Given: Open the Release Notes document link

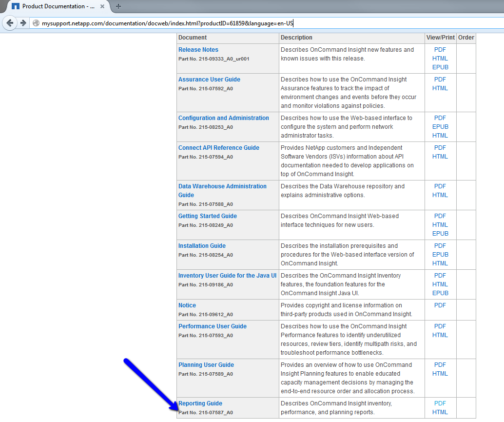Looking at the screenshot, I should pos(198,50).
